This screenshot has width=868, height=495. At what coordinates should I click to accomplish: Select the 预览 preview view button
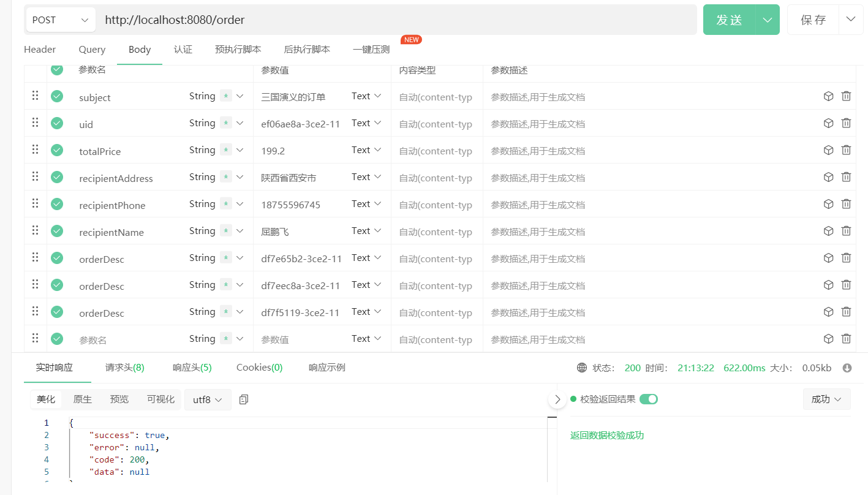pyautogui.click(x=119, y=399)
